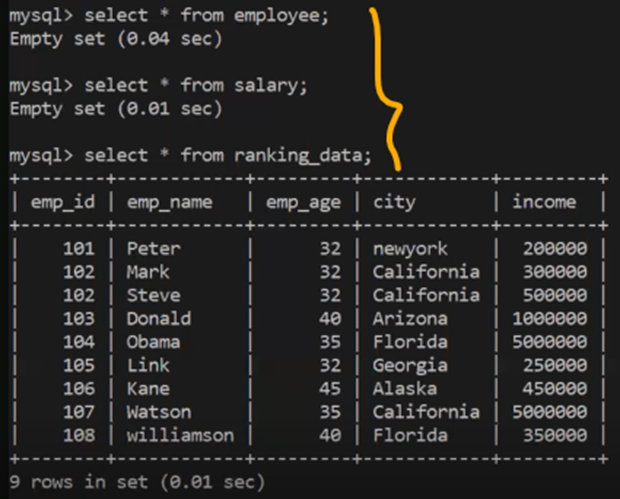
Task: Click emp_id 105 cell
Action: point(79,365)
